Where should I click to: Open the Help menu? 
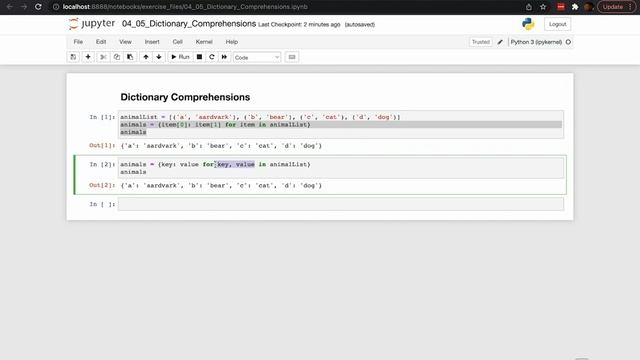231,42
